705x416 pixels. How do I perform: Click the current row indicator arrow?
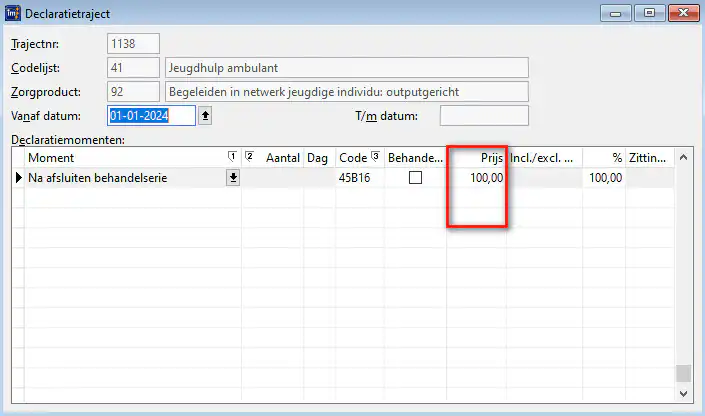17,178
